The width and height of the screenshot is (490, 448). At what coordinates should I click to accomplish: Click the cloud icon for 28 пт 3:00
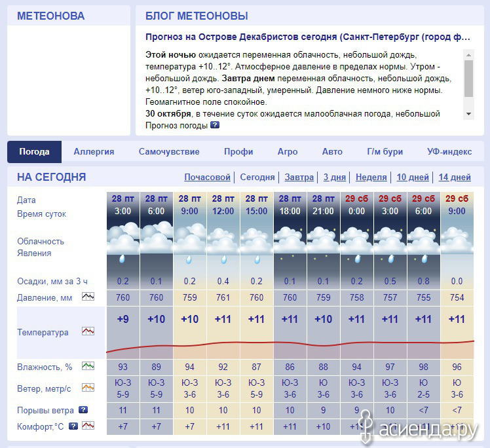pyautogui.click(x=122, y=237)
